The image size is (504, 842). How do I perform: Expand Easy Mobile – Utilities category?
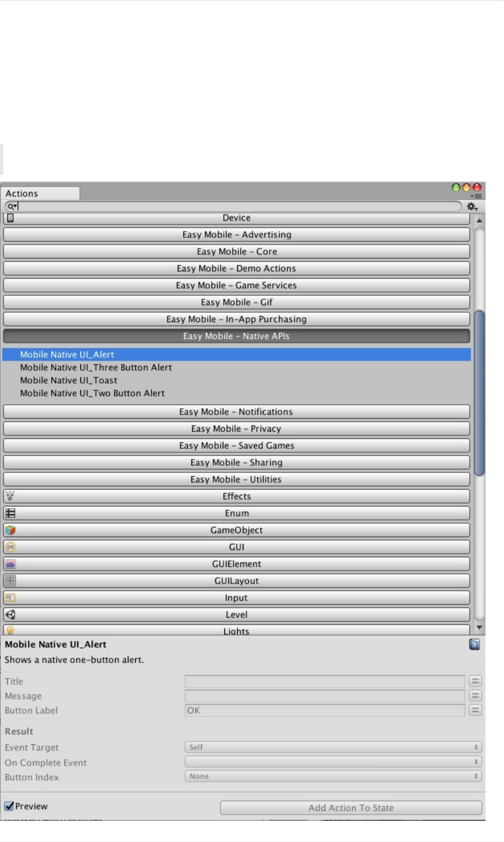tap(237, 479)
